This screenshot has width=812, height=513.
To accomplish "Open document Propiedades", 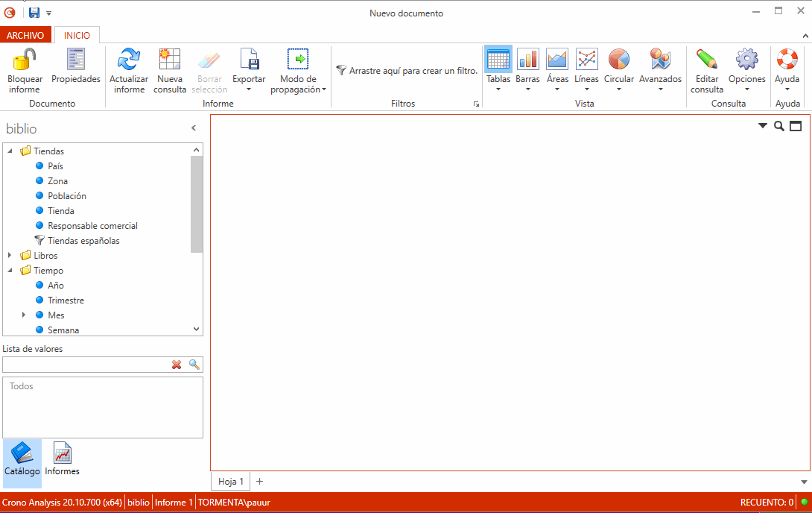I will [75, 60].
